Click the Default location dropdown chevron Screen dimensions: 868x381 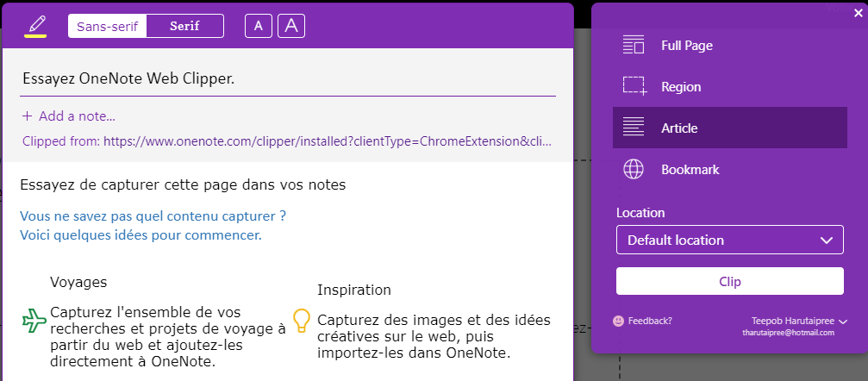click(x=827, y=240)
